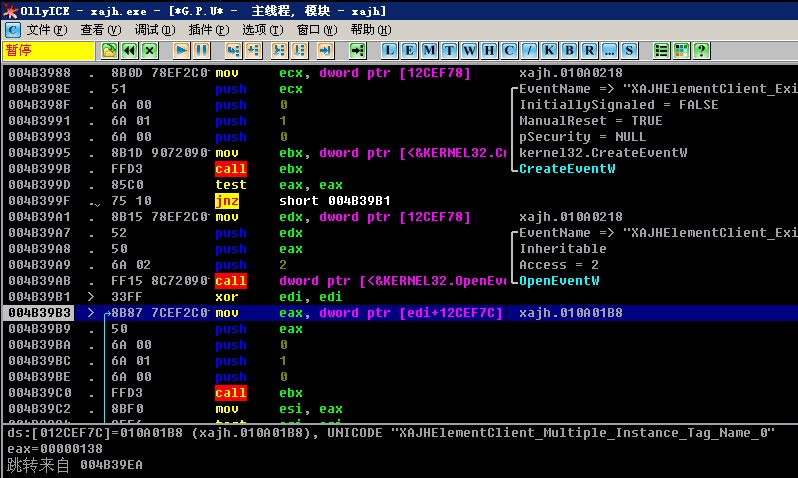The image size is (798, 478).
Task: Open Call stack with K button
Action: tap(550, 50)
